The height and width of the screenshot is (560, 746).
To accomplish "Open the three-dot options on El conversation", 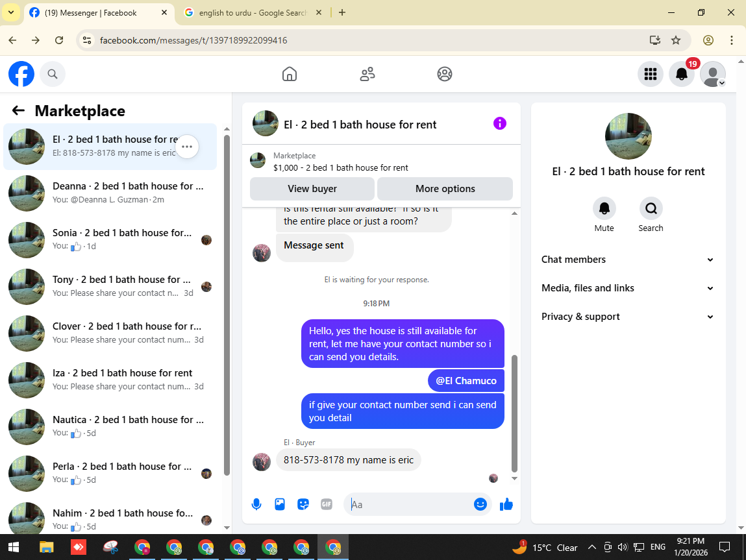I will [187, 147].
